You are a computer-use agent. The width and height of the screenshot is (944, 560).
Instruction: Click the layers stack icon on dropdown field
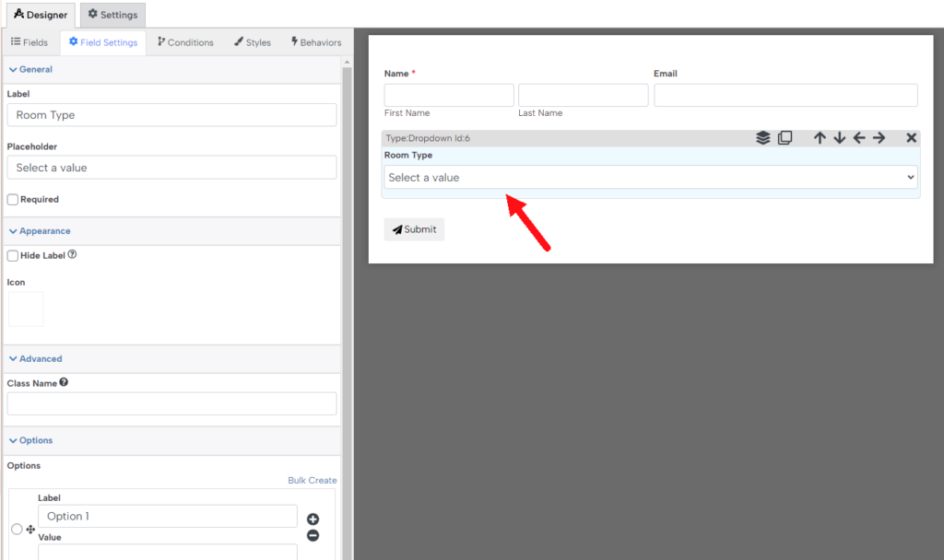pos(762,138)
